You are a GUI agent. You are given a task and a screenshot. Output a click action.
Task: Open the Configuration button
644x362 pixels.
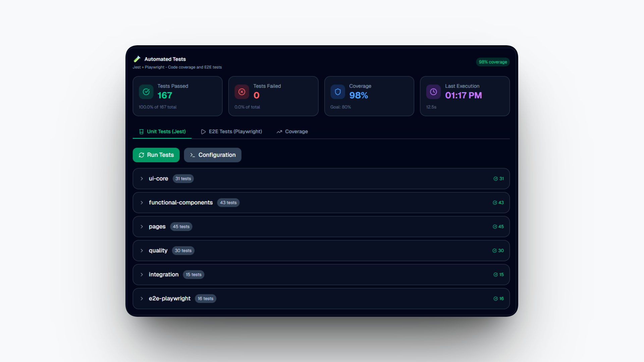point(213,155)
